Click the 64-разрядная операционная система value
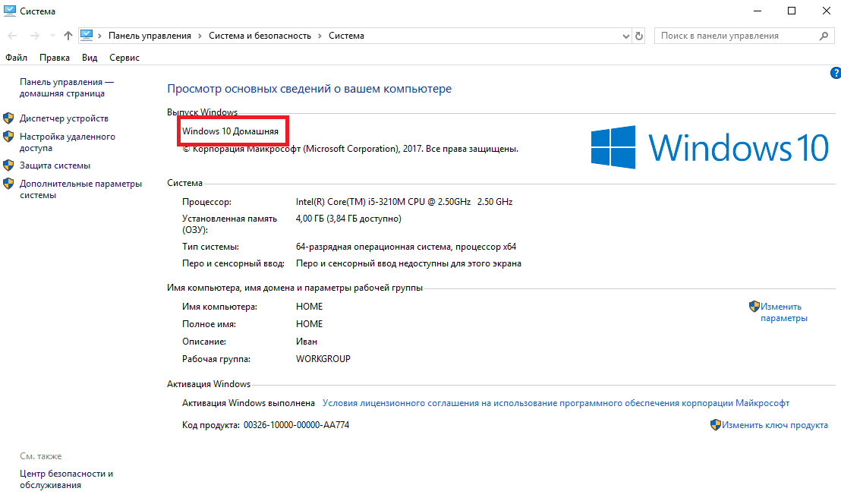Screen dimensions: 841x504 (406, 247)
